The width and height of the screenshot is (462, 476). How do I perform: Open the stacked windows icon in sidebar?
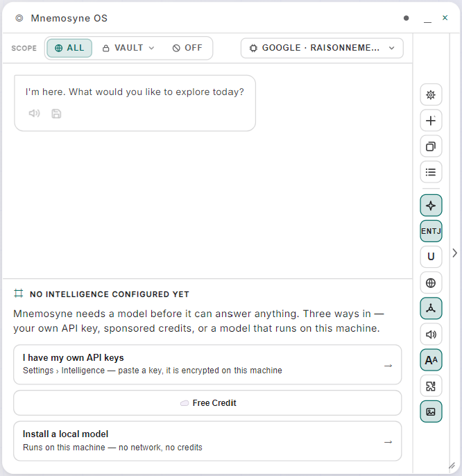pyautogui.click(x=431, y=146)
